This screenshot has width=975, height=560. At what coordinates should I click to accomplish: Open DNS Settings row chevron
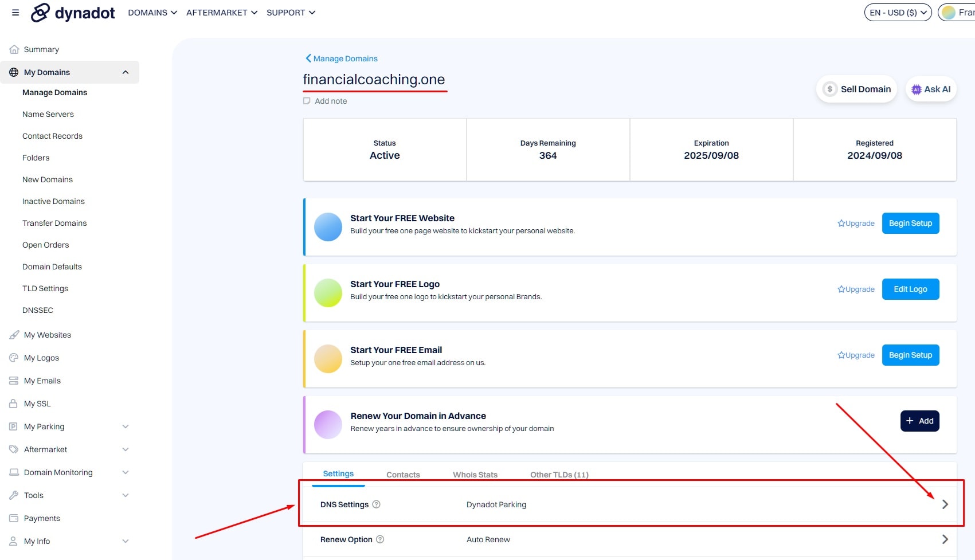coord(945,504)
